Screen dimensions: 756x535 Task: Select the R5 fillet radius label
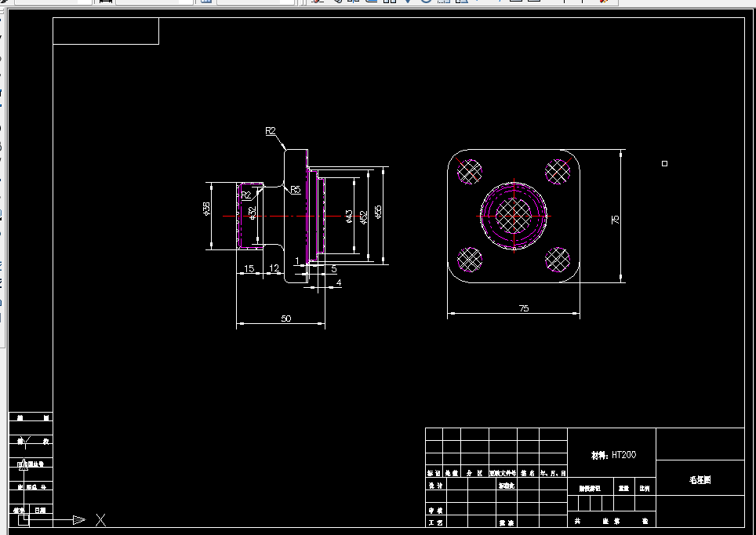[295, 190]
